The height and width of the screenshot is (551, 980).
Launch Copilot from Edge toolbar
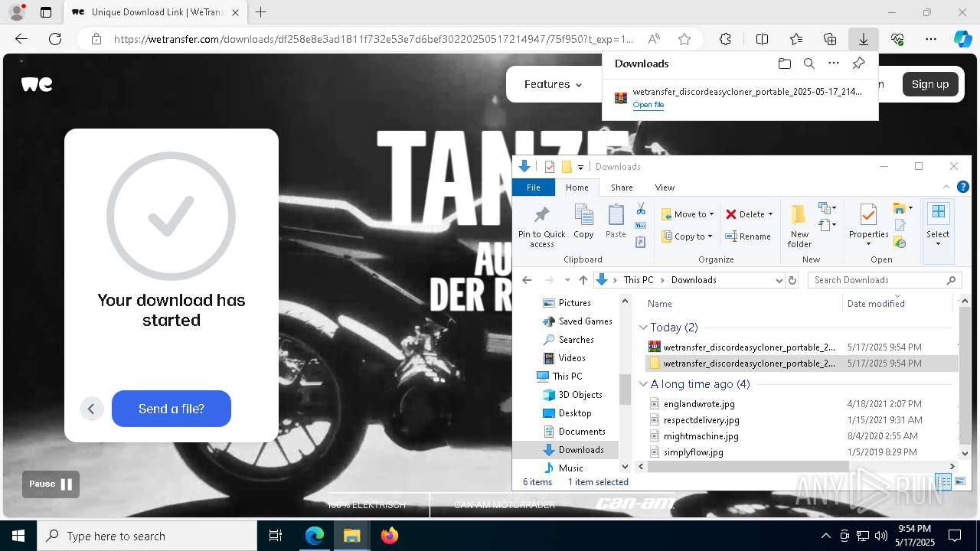[962, 39]
